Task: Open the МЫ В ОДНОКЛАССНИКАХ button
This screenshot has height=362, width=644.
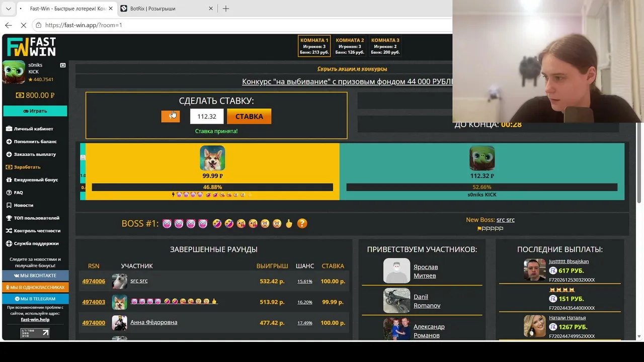Action: pos(35,287)
